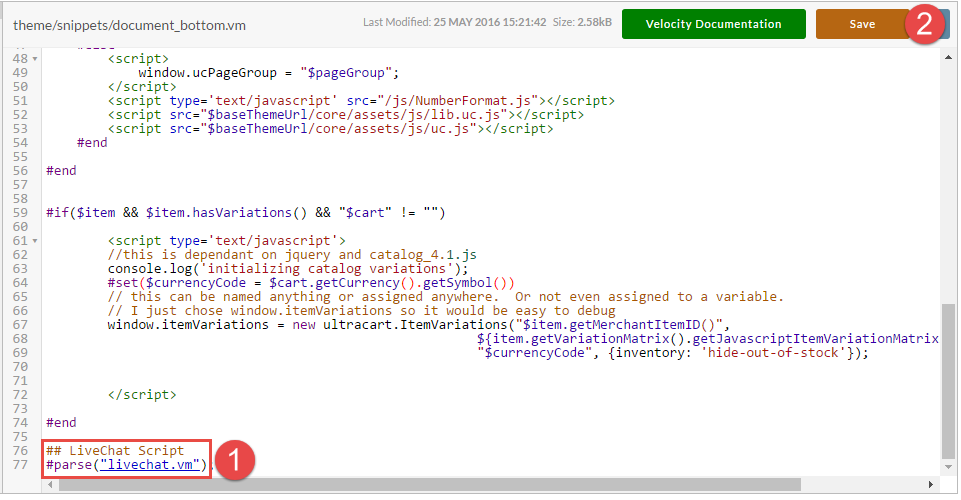961x500 pixels.
Task: Click line number 59 in gutter
Action: click(20, 213)
